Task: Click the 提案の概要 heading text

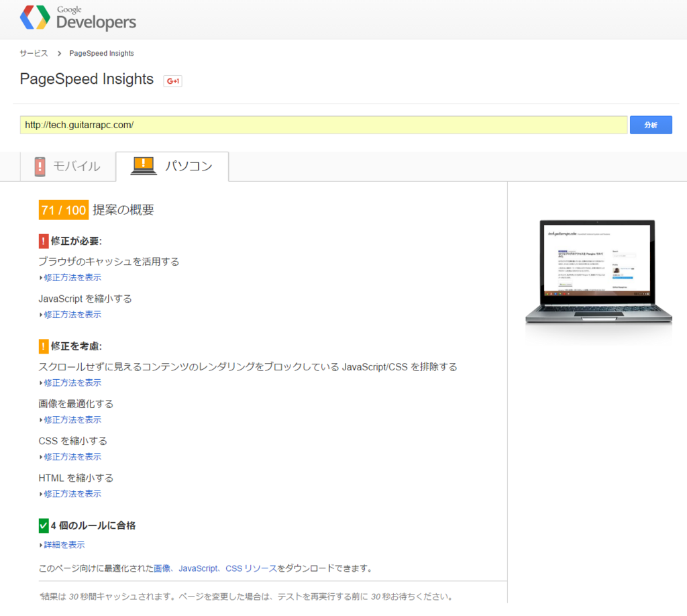Action: 123,210
